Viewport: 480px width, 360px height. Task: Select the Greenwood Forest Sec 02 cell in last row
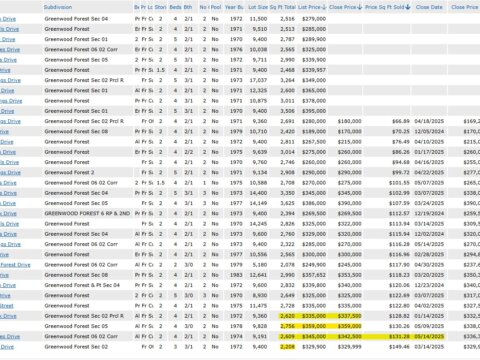[76, 347]
